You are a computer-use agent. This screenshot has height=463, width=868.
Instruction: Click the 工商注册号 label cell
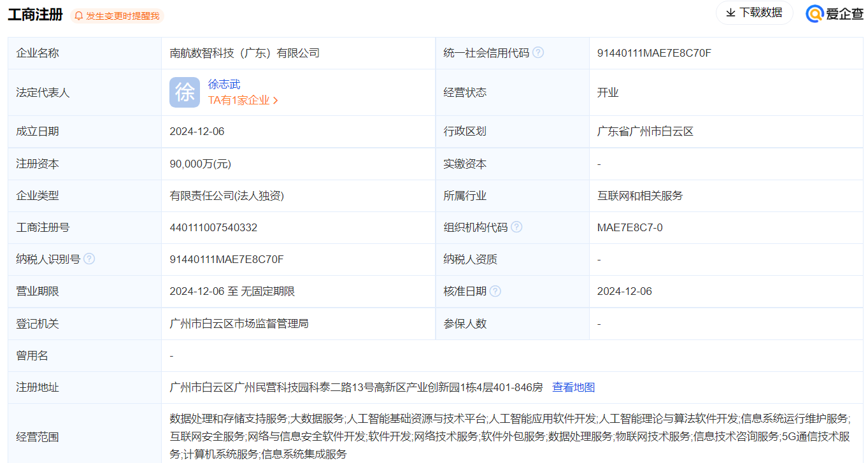[x=84, y=227]
